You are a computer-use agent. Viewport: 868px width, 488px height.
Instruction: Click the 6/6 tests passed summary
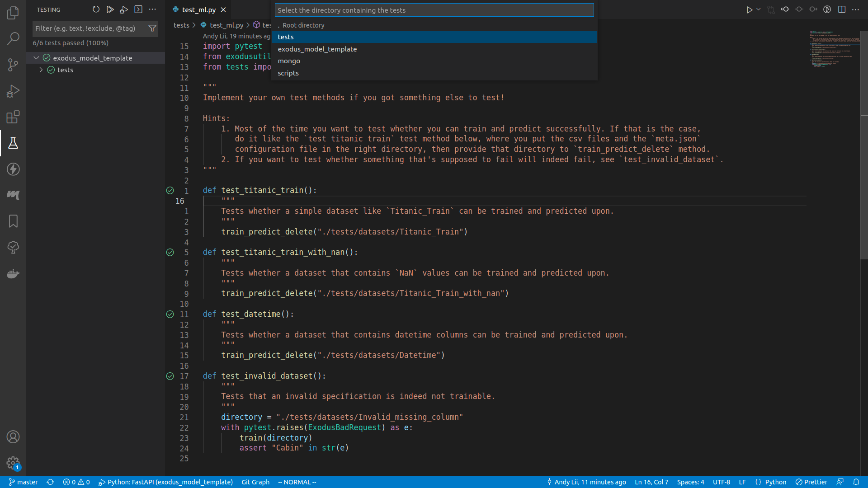pos(71,43)
